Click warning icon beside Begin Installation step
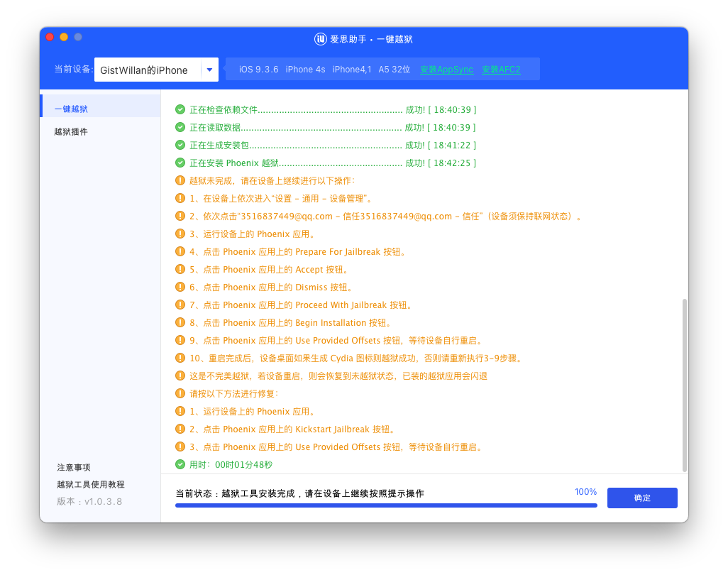The height and width of the screenshot is (575, 728). click(x=180, y=322)
